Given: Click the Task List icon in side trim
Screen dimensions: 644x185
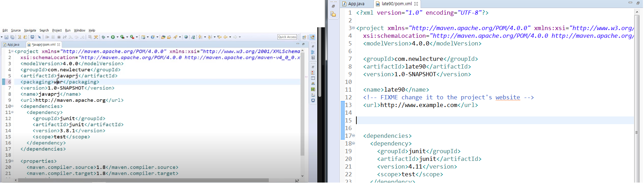Looking at the screenshot, I should [313, 58].
